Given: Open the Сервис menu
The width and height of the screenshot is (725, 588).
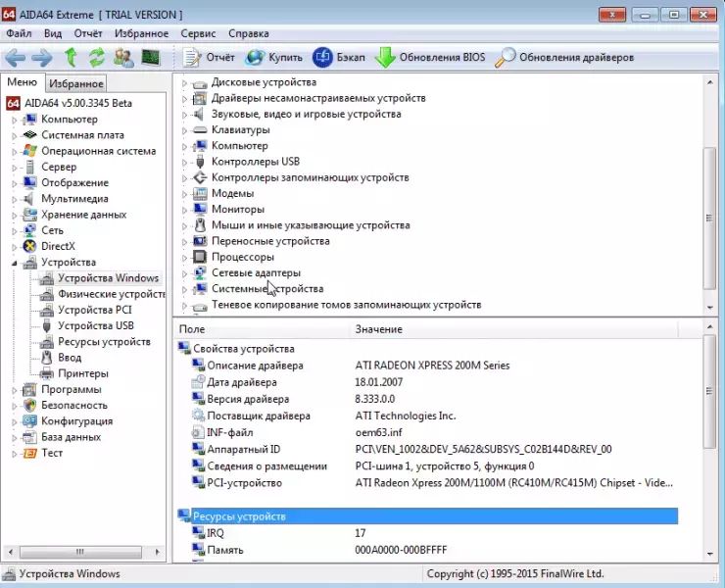Looking at the screenshot, I should [198, 33].
